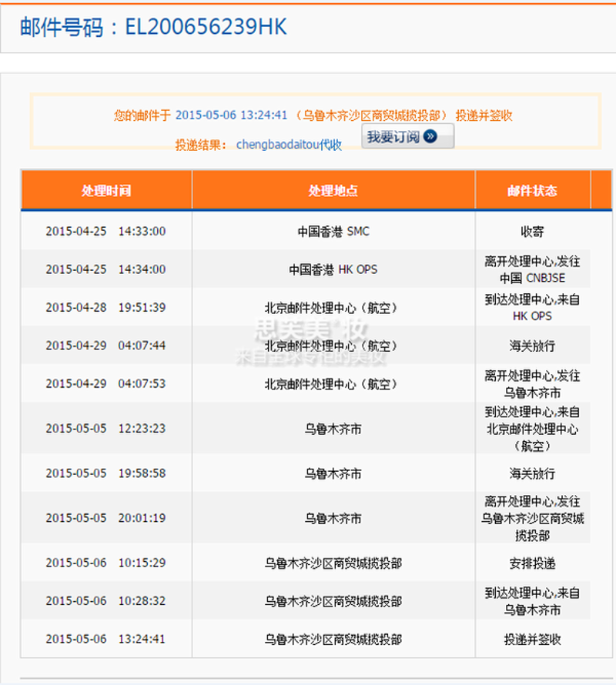Click the 2015-04-28 19:51:39 time cell
Screen dimensions: 616x685
point(105,307)
